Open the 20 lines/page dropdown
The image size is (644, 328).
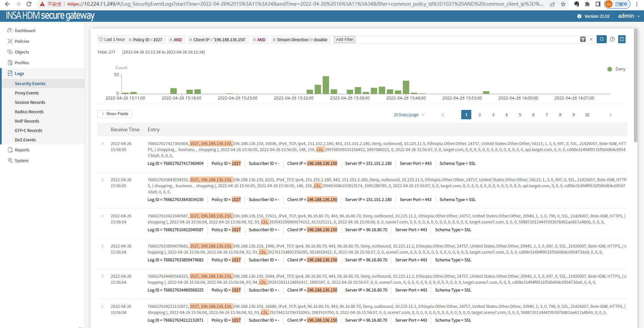pyautogui.click(x=409, y=115)
